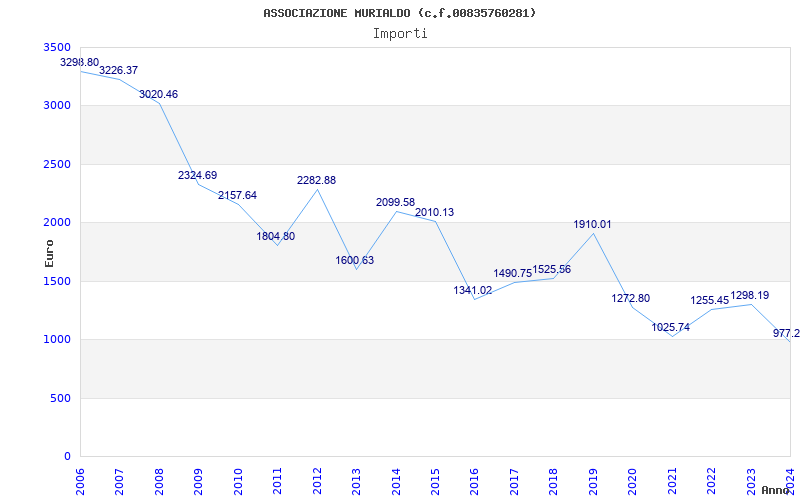Click the 2010 x-axis year label
This screenshot has width=800, height=500.
[x=238, y=482]
